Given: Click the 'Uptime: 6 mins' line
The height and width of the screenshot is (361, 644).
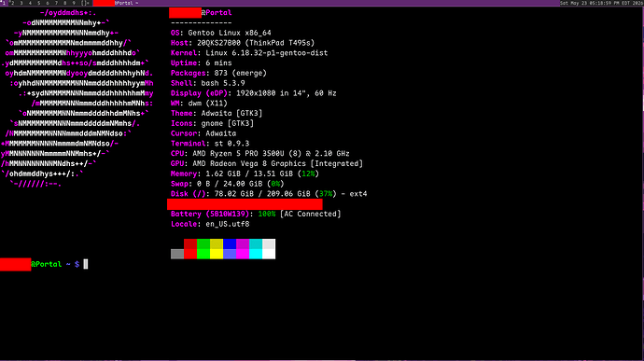Looking at the screenshot, I should pyautogui.click(x=202, y=62).
